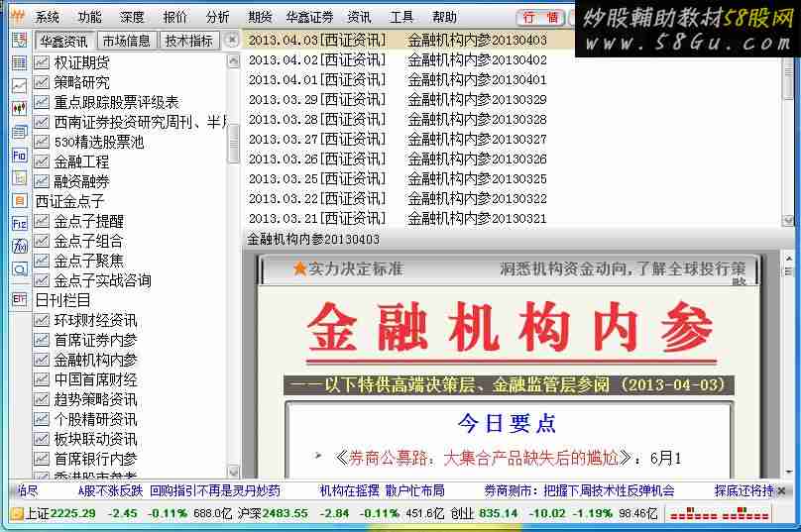Open the 重点跟踪股票评级表 tree item

pyautogui.click(x=116, y=103)
